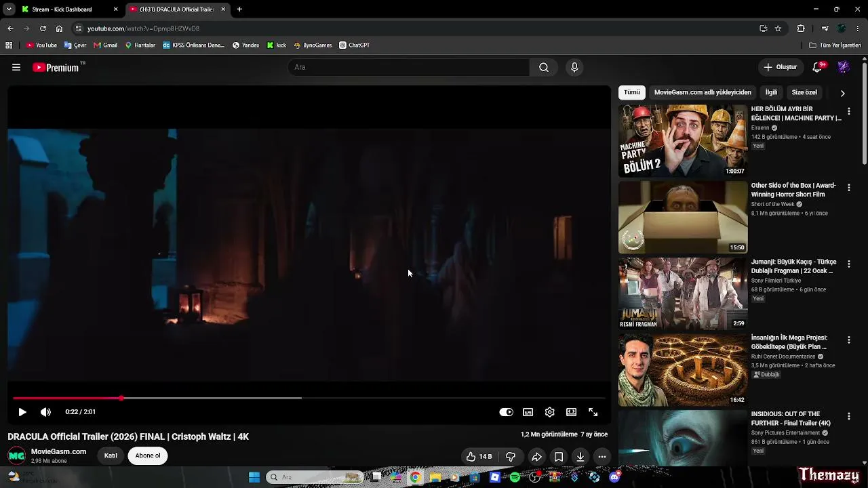Screen dimensions: 868x488
Task: Select the Tümü filter chip
Action: (x=632, y=92)
